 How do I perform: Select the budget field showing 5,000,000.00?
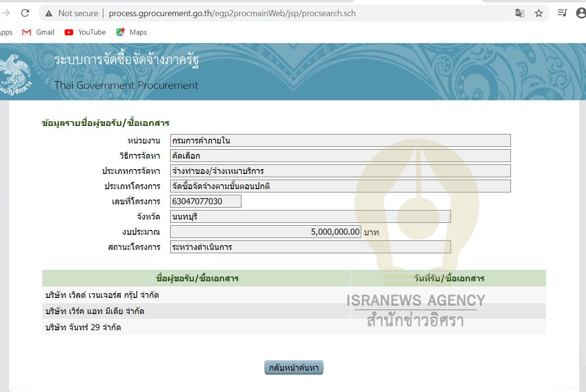(x=265, y=232)
